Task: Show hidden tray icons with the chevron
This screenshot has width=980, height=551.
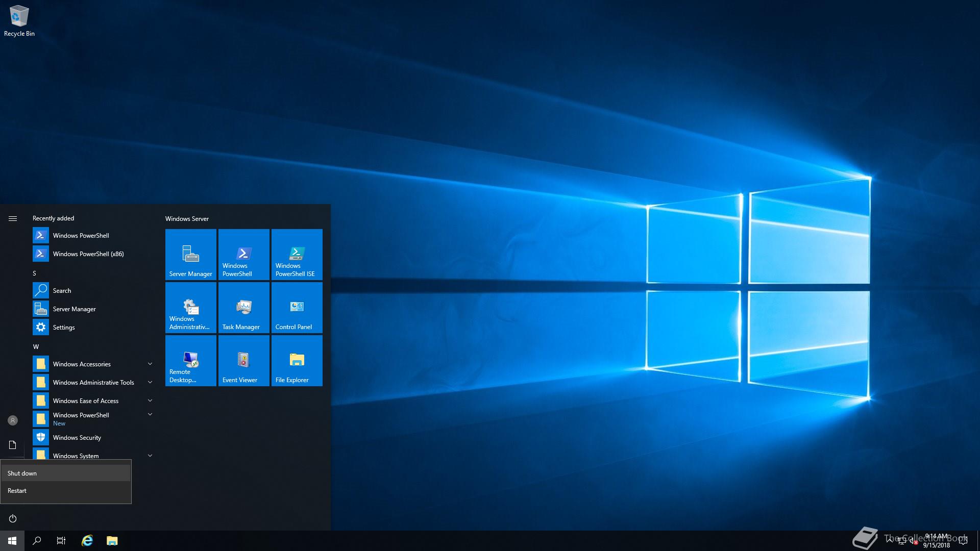Action: 890,541
